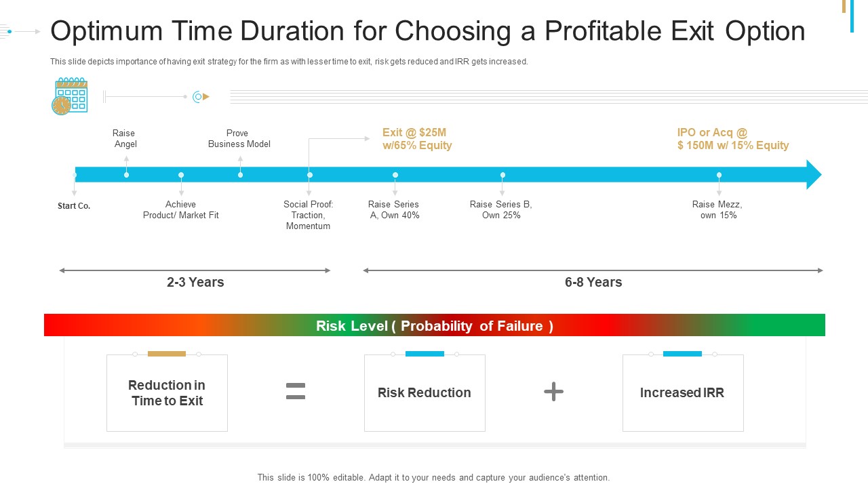Select the Raise Mezz marker dot

click(x=719, y=175)
